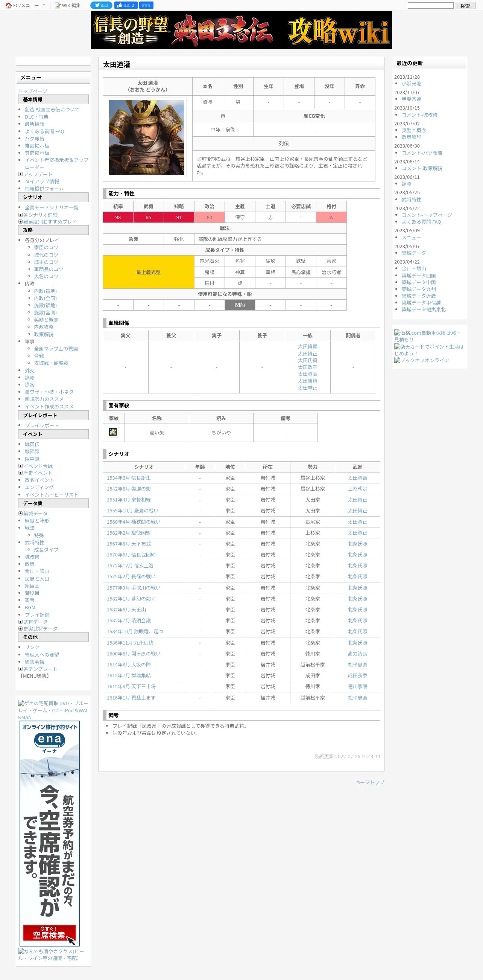Click the 太田道灌 portrait image
Viewport: 483px width, 980px height.
(x=147, y=137)
